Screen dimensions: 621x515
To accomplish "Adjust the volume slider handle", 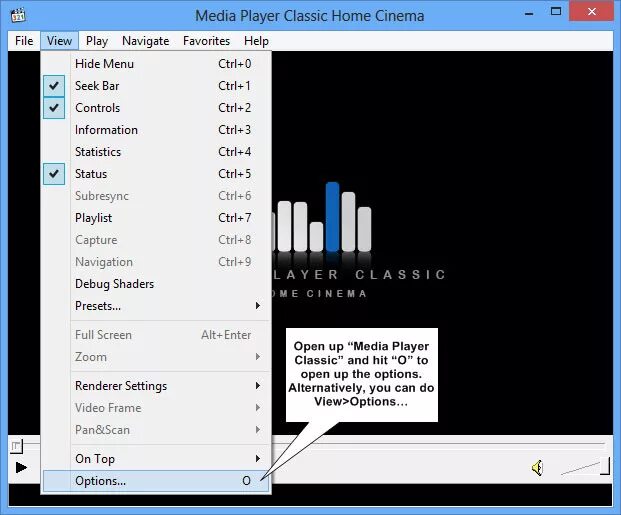I will (605, 466).
